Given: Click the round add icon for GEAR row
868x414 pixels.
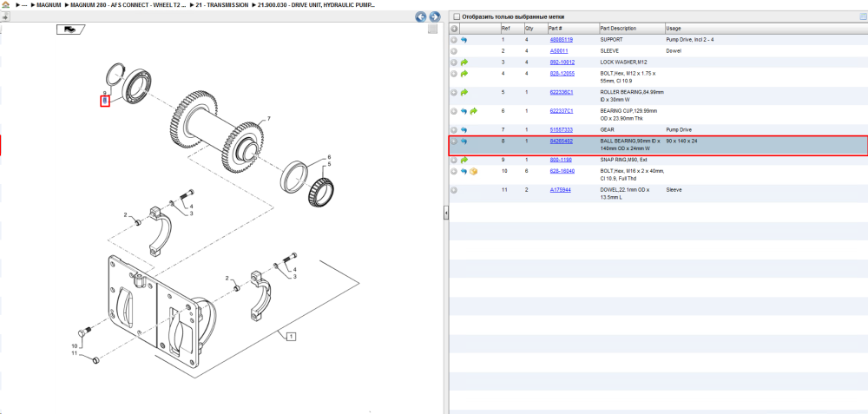Looking at the screenshot, I should click(454, 130).
